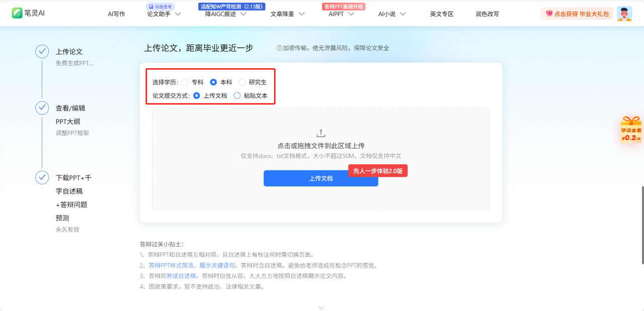Choose 粘贴文本 submission method
The image size is (644, 311).
237,95
